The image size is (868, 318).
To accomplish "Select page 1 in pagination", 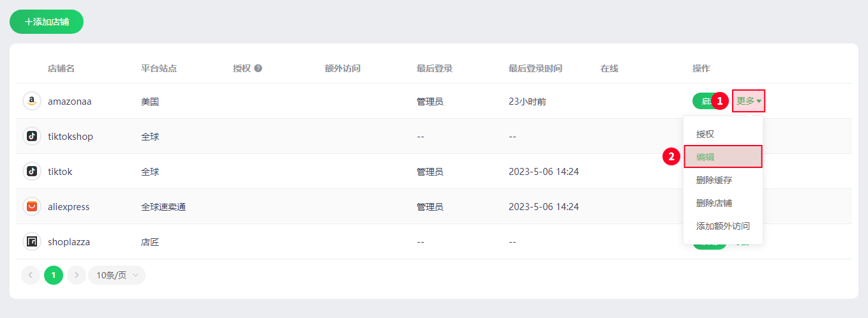I will tap(54, 275).
